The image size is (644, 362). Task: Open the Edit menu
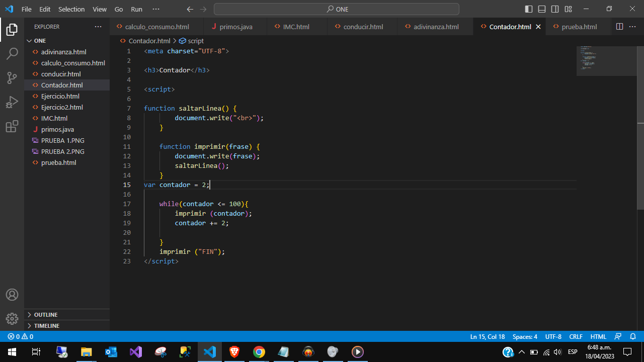[x=45, y=9]
